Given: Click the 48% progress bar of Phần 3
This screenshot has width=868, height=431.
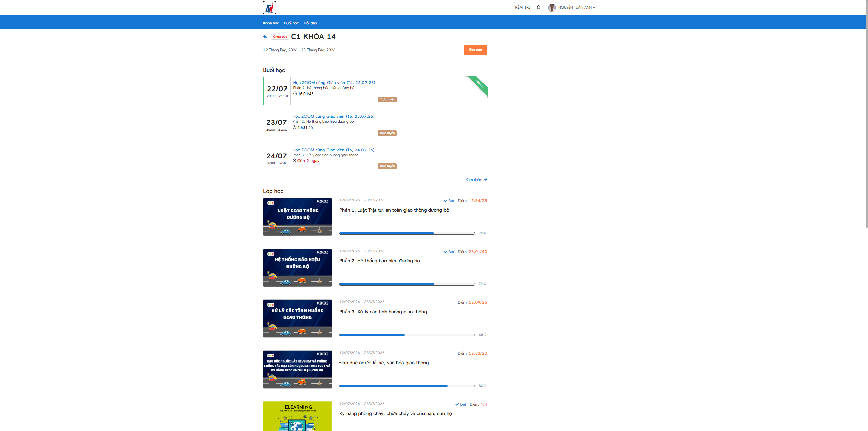Looking at the screenshot, I should point(407,335).
